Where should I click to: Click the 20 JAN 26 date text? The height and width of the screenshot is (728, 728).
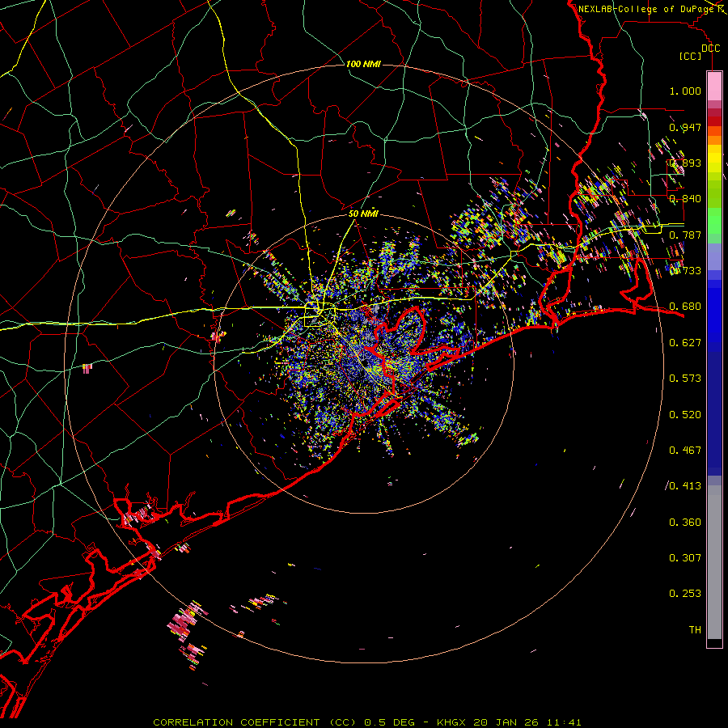coord(506,722)
